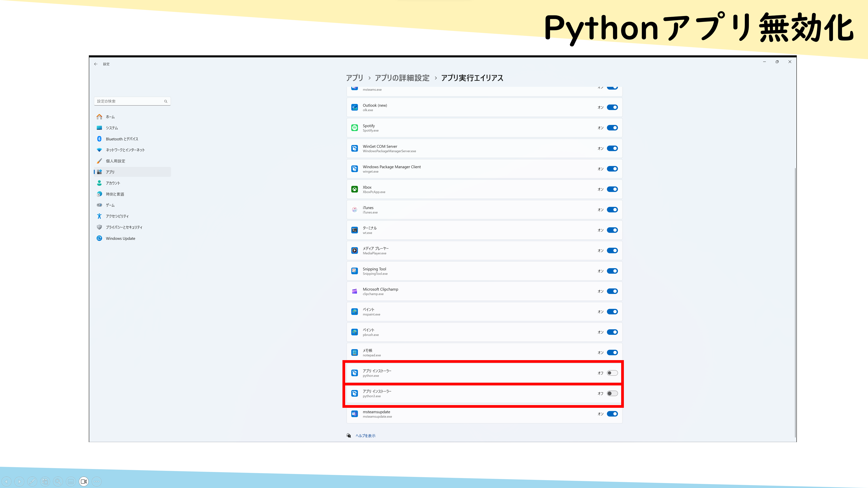The height and width of the screenshot is (488, 868).
Task: Turn off the ターミナル wt.exe toggle
Action: pos(612,230)
